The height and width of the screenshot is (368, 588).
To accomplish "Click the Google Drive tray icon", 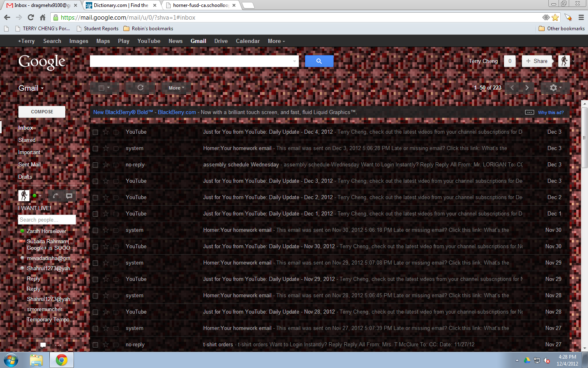I will pyautogui.click(x=527, y=361).
